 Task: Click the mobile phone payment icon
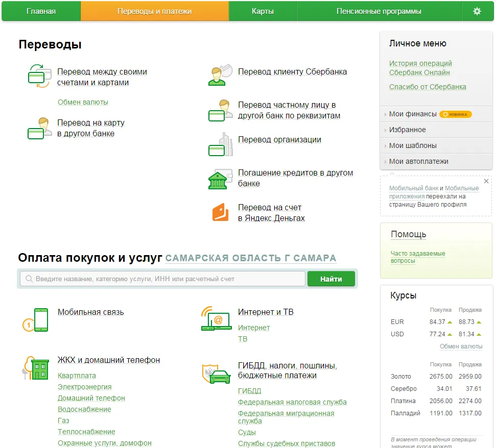tap(36, 319)
